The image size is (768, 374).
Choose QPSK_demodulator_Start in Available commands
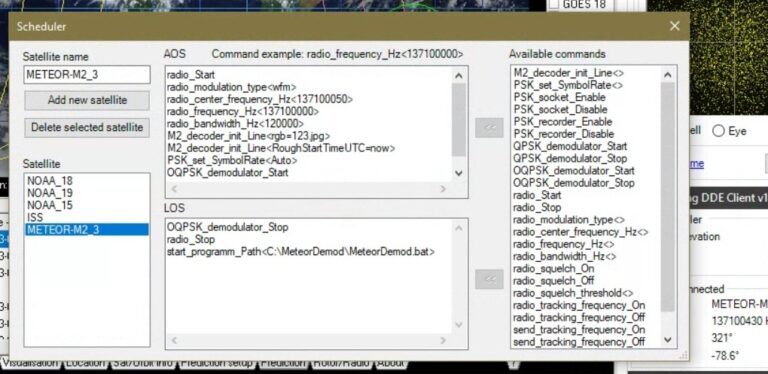tap(570, 146)
